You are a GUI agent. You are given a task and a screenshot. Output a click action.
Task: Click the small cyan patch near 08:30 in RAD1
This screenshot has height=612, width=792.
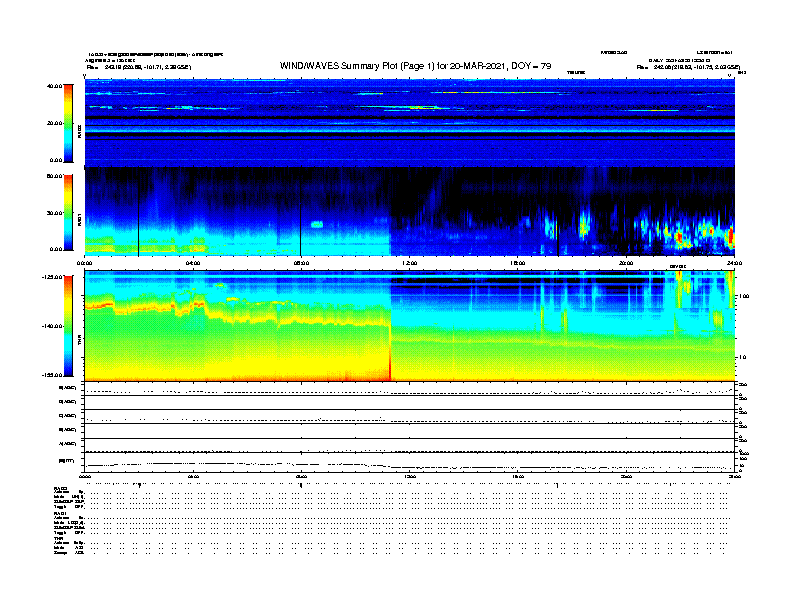(317, 225)
